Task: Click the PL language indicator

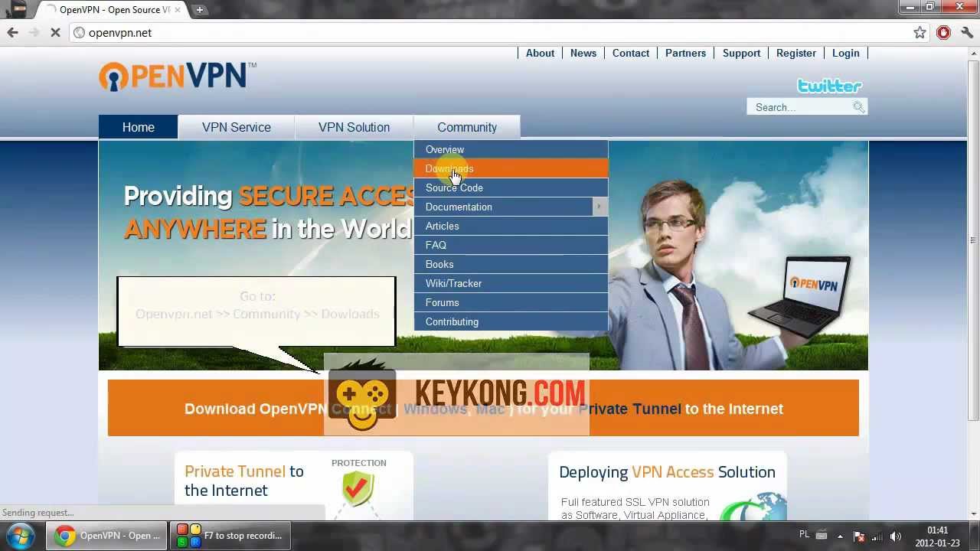Action: coord(805,534)
